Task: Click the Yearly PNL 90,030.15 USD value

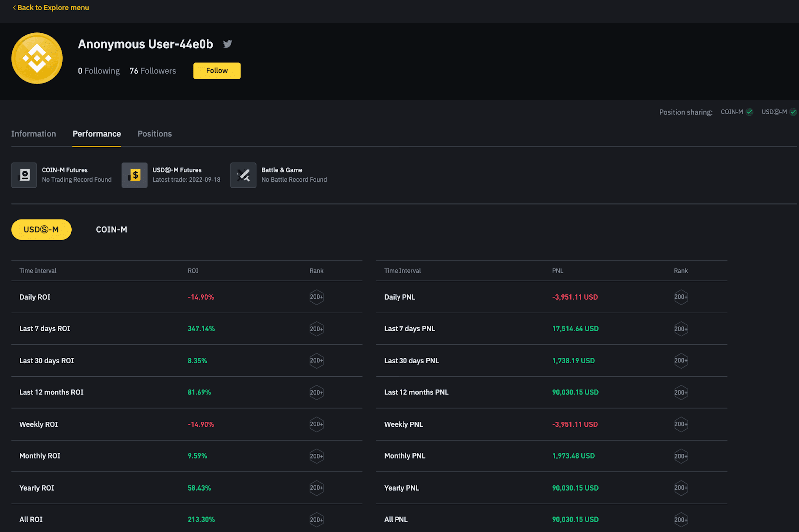Action: (575, 488)
